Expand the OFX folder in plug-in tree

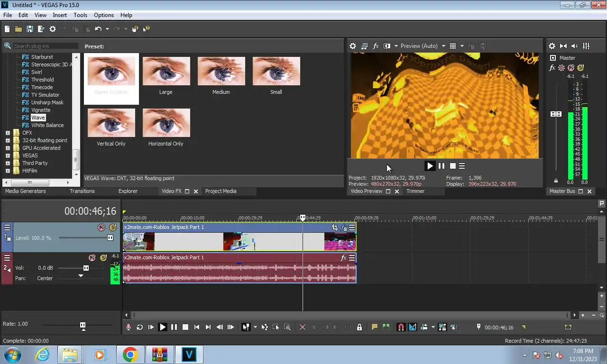[x=8, y=133]
